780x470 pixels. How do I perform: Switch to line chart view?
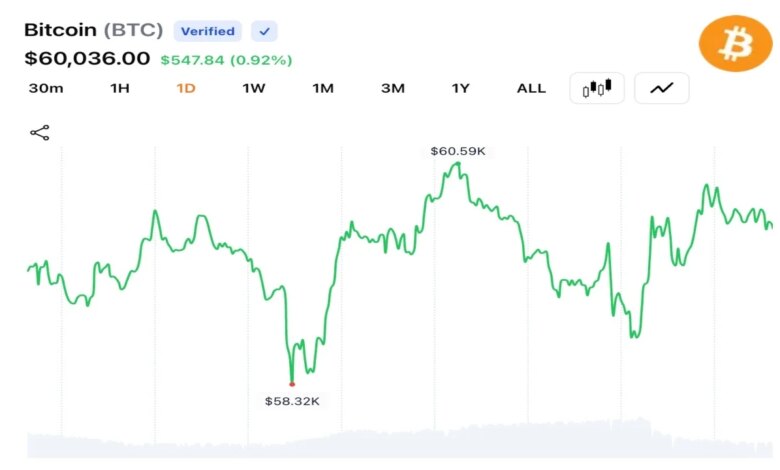point(662,88)
